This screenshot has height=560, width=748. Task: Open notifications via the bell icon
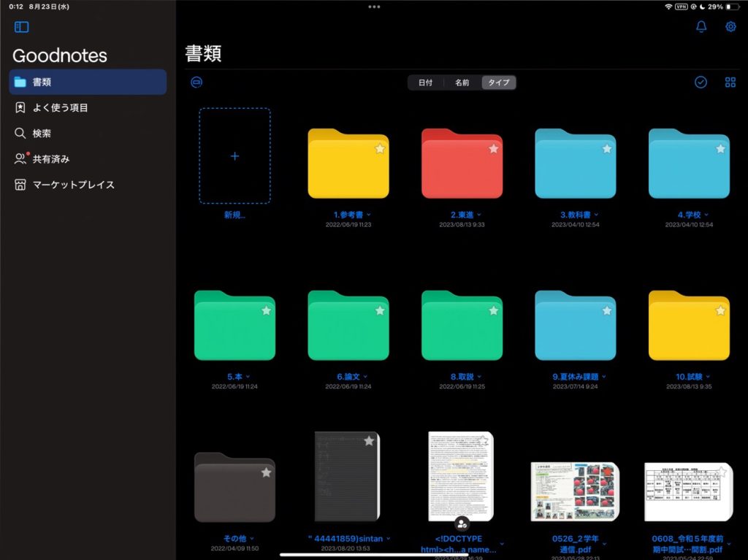(x=701, y=26)
